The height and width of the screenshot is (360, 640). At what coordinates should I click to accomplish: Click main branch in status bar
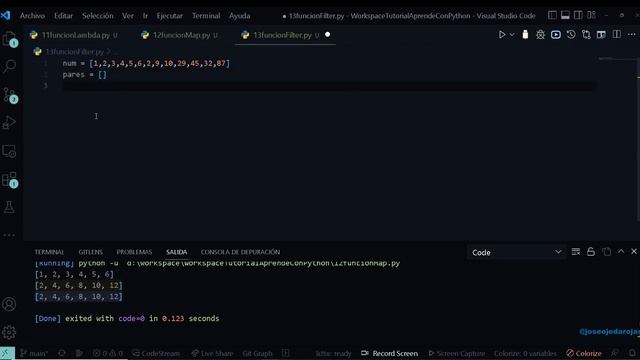34,353
